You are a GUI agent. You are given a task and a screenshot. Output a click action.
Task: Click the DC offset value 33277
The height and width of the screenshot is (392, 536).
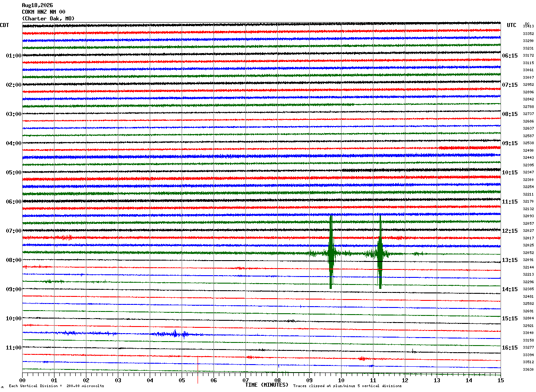click(528, 347)
